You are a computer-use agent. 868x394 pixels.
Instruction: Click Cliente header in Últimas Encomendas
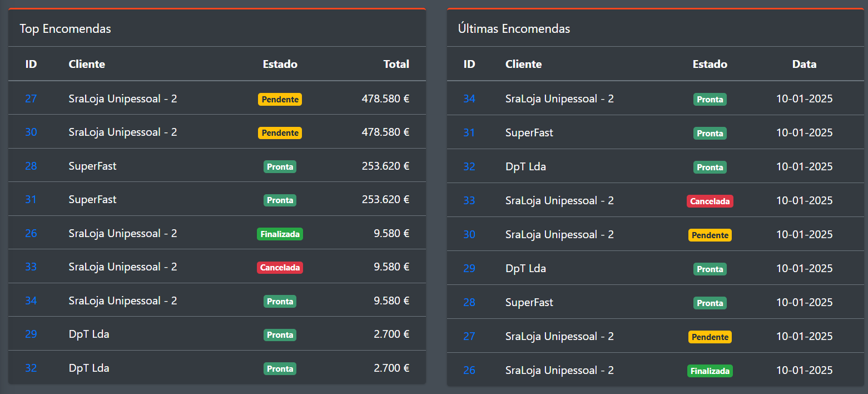pos(523,64)
